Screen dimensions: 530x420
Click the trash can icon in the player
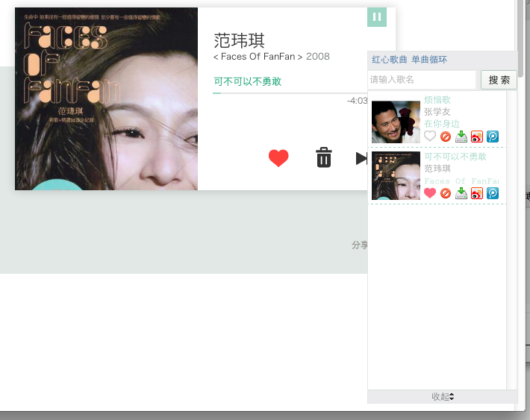pos(323,158)
